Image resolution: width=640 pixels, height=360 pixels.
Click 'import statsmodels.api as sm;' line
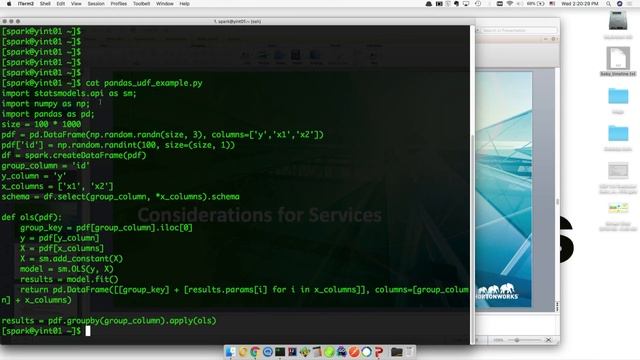(69, 93)
